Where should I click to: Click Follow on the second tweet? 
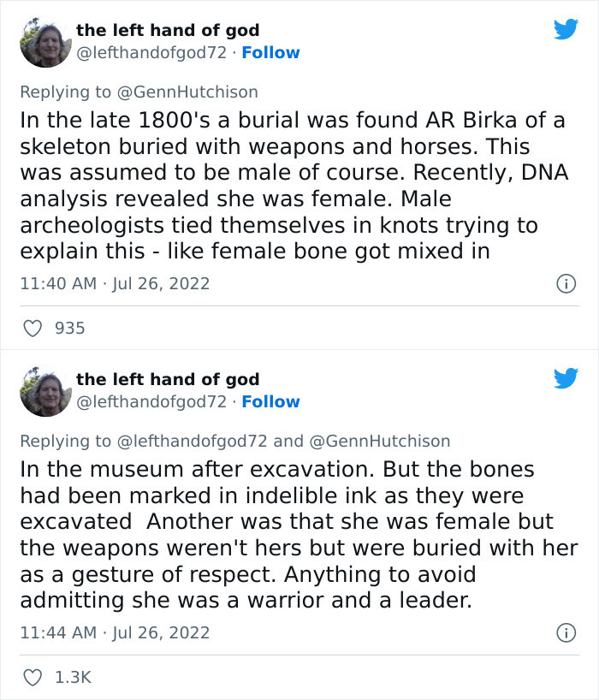(270, 401)
